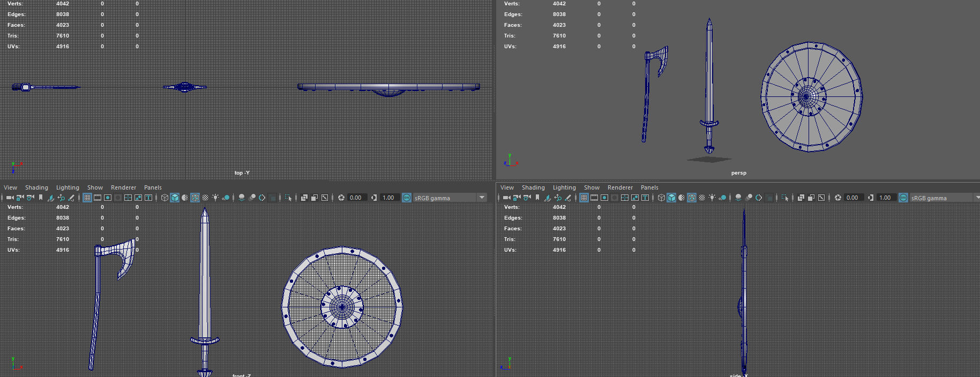Open Lighting menu in front panel
The image size is (980, 377).
click(x=68, y=187)
